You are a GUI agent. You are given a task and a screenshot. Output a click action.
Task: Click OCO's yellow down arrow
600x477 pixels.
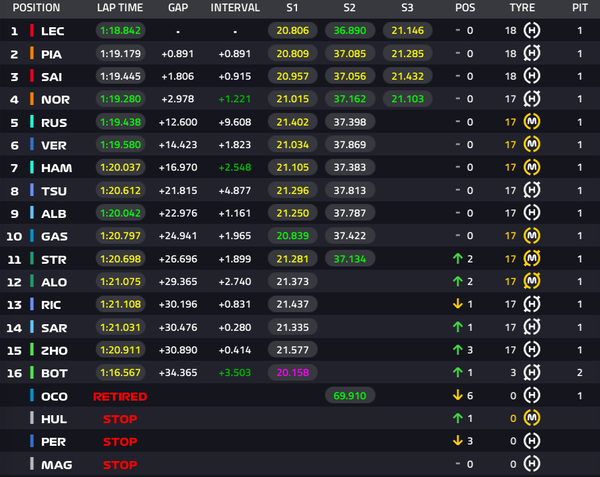click(x=458, y=396)
